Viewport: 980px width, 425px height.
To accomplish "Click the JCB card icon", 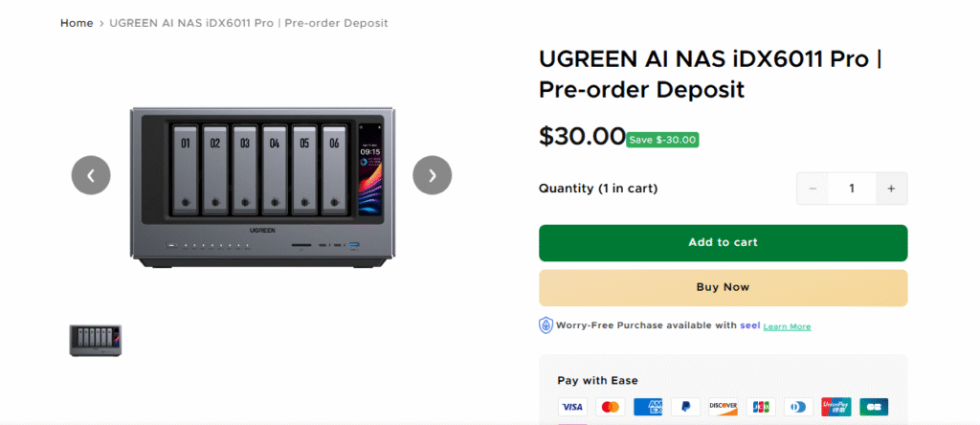I will click(x=761, y=407).
